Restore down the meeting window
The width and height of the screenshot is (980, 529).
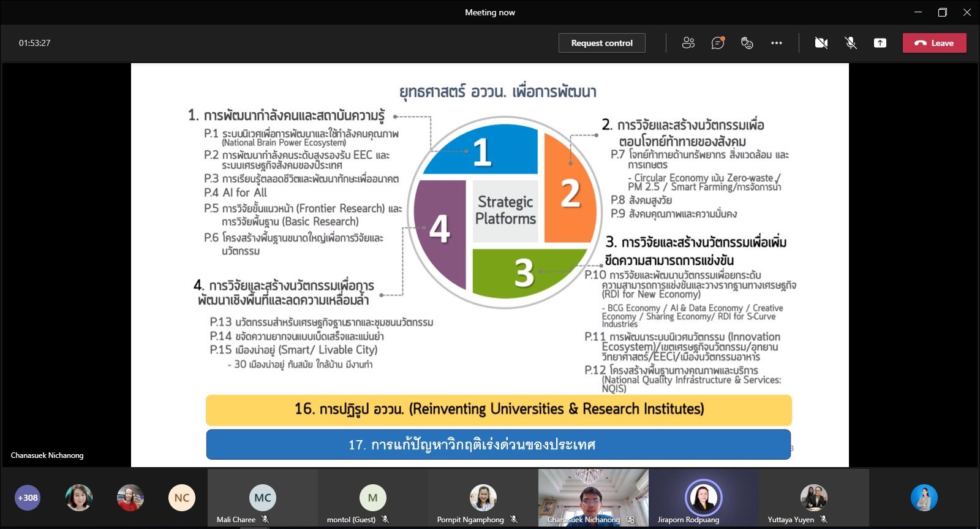point(942,12)
